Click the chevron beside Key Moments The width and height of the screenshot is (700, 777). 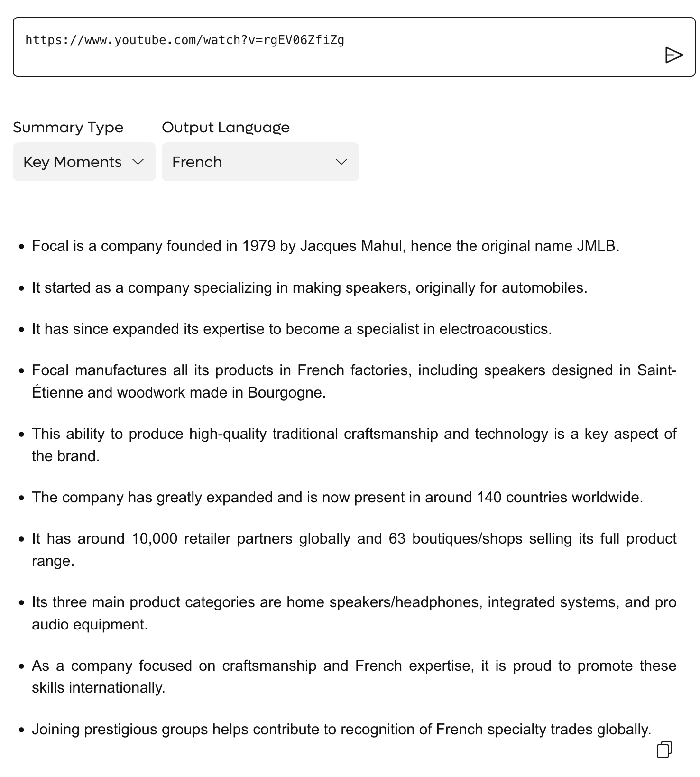[138, 162]
